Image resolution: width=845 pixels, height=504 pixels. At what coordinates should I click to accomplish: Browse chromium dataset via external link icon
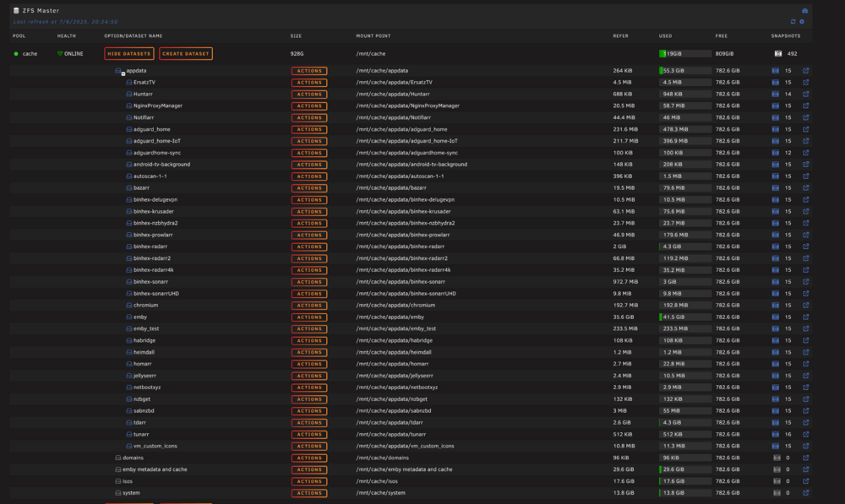tap(805, 306)
